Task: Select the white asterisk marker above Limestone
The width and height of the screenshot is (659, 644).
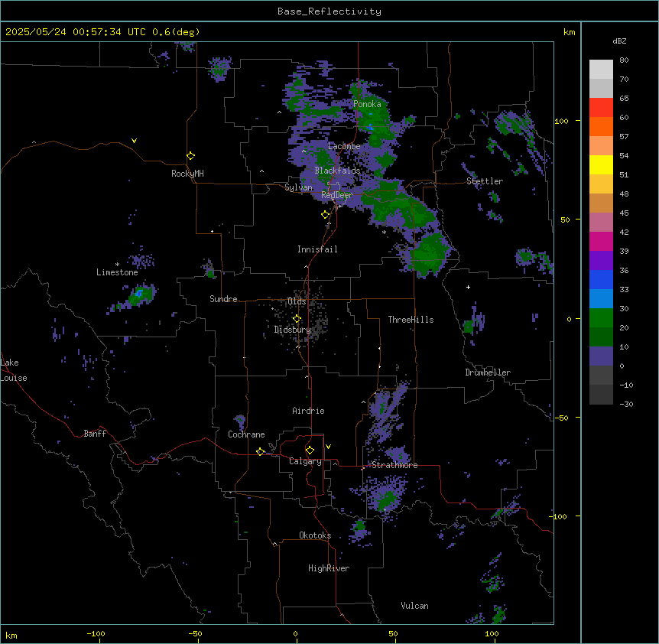Action: point(117,264)
